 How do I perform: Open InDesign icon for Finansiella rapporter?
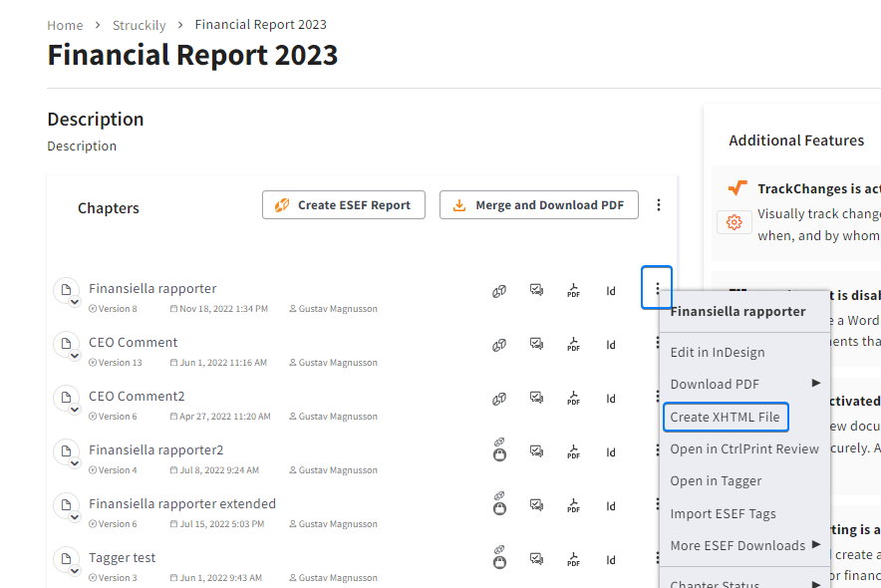click(611, 291)
